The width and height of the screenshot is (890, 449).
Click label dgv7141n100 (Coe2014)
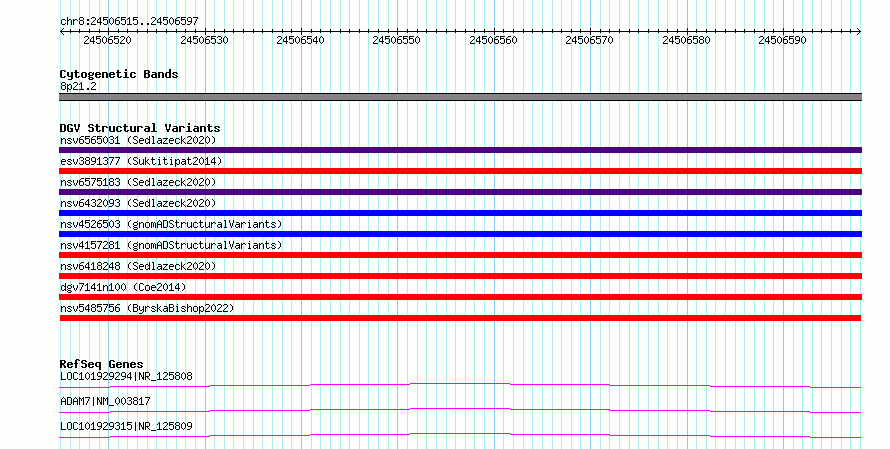click(123, 287)
